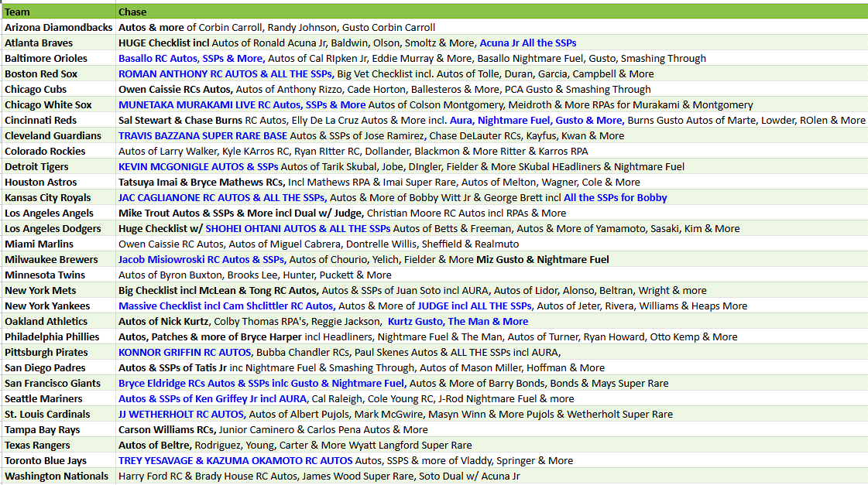The height and width of the screenshot is (485, 868).
Task: Select the Chicago Cubs team cell
Action: point(58,89)
